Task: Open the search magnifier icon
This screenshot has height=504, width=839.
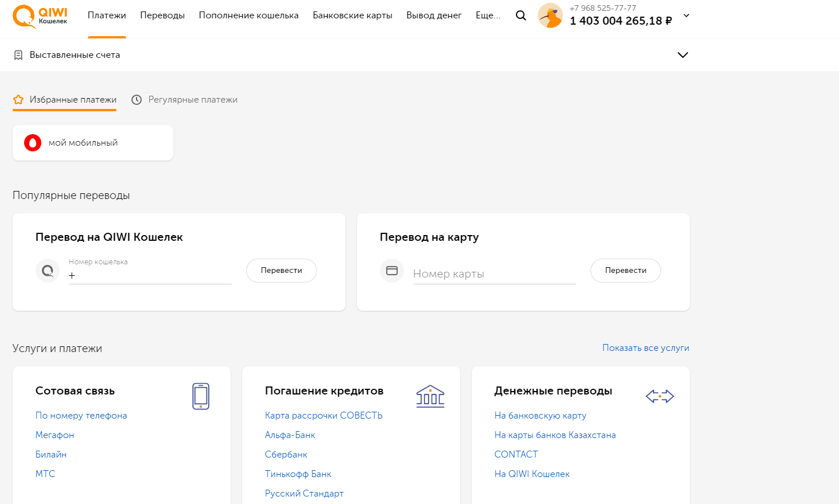Action: (521, 15)
